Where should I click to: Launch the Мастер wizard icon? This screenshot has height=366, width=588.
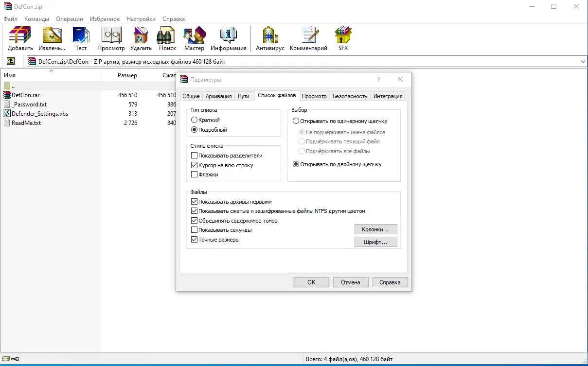tap(194, 35)
